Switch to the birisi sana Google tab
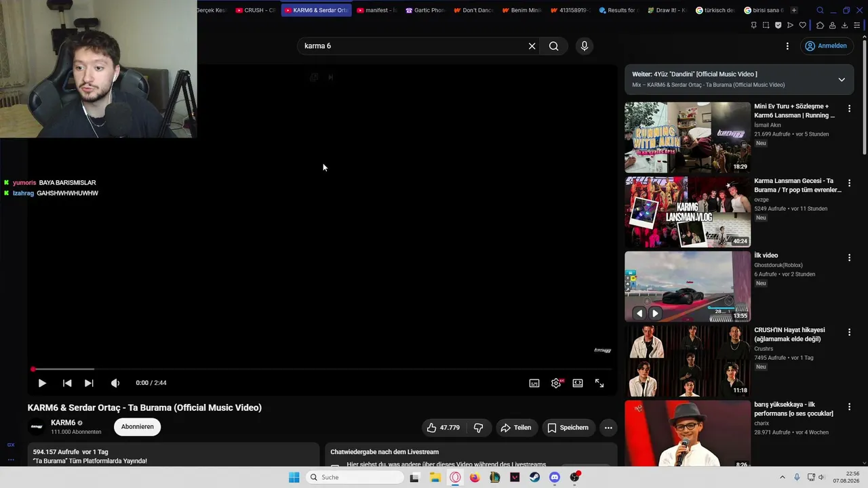This screenshot has width=868, height=488. tap(764, 10)
